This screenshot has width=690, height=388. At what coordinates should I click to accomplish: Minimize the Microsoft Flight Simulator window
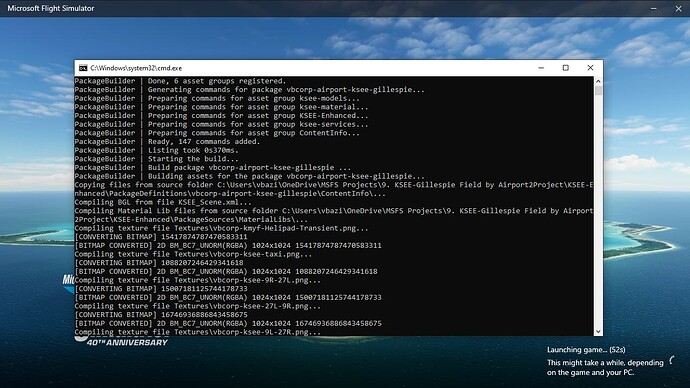[x=654, y=8]
